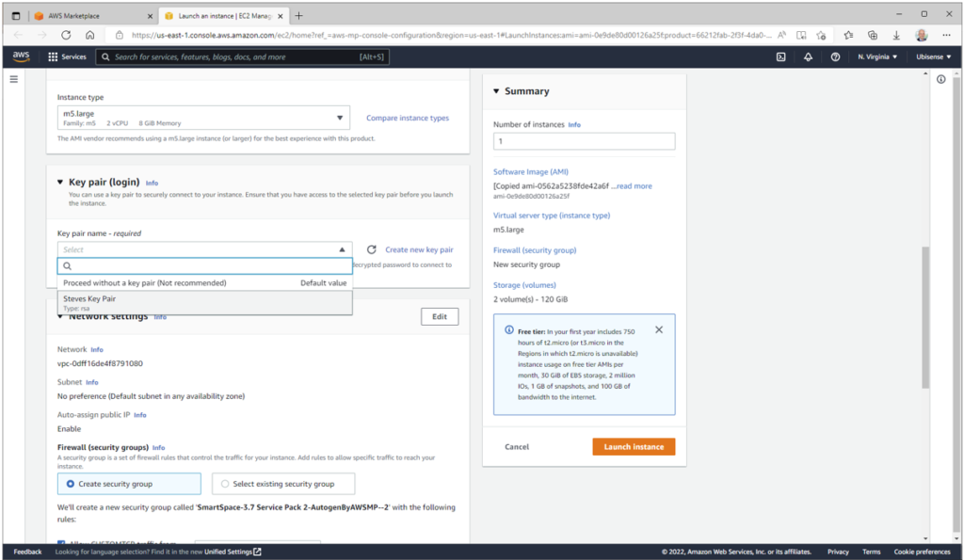
Task: Open the AMI read more link
Action: click(x=634, y=185)
